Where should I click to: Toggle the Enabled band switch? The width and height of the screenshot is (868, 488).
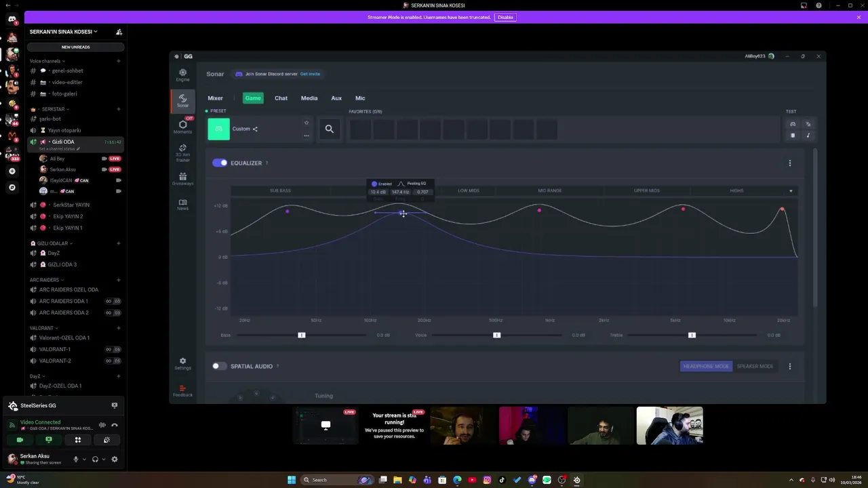pyautogui.click(x=374, y=184)
